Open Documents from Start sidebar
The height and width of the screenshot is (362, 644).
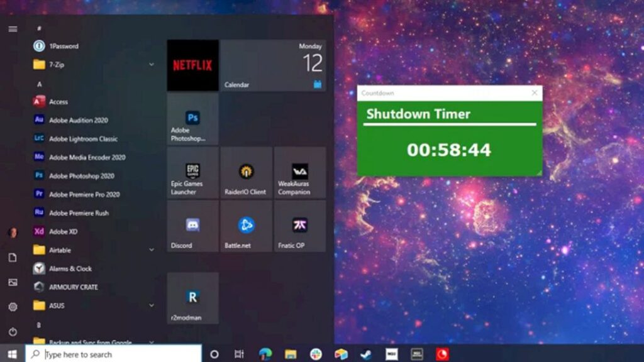(x=13, y=257)
